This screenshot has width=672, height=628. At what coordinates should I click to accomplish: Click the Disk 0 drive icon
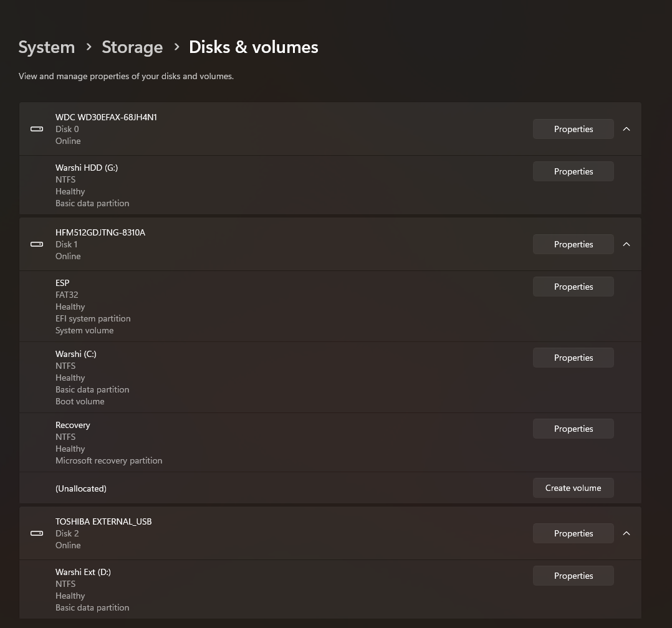[x=37, y=129]
